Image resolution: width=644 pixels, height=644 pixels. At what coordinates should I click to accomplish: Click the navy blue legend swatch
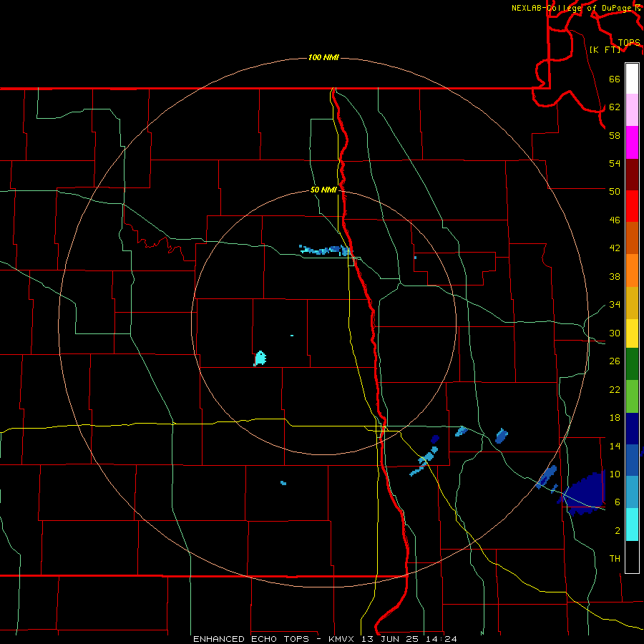632,429
